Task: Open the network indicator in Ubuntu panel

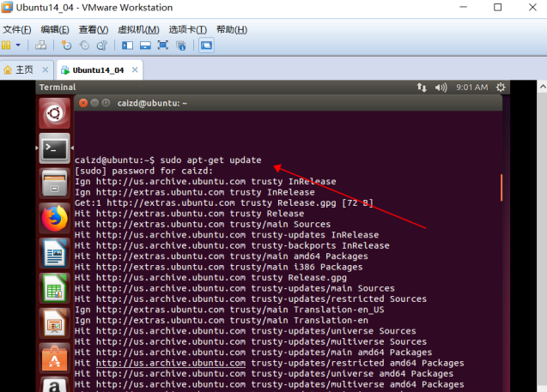Action: coord(422,87)
